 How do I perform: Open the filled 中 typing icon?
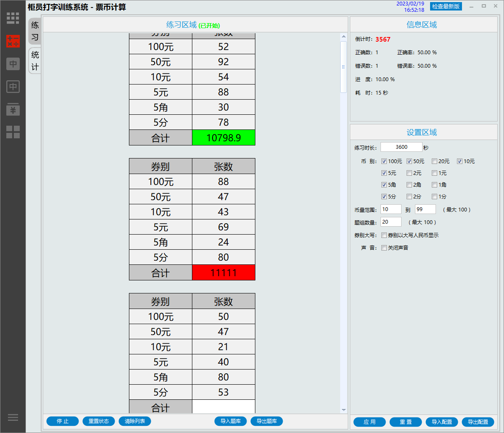pyautogui.click(x=13, y=64)
